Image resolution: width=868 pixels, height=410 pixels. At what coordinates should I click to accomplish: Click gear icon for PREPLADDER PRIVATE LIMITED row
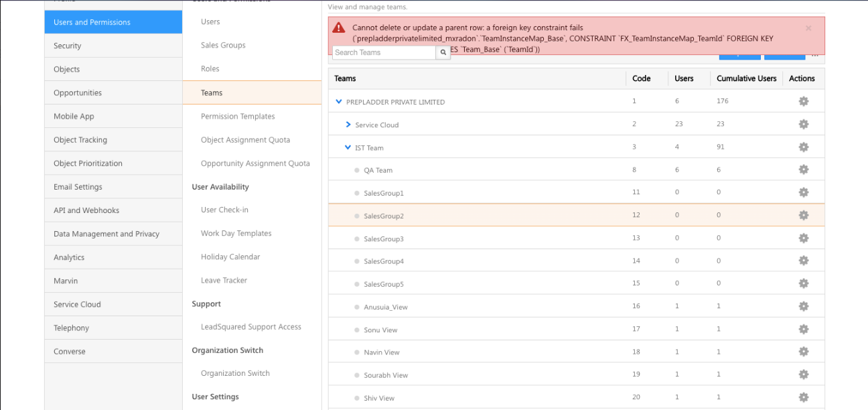803,101
